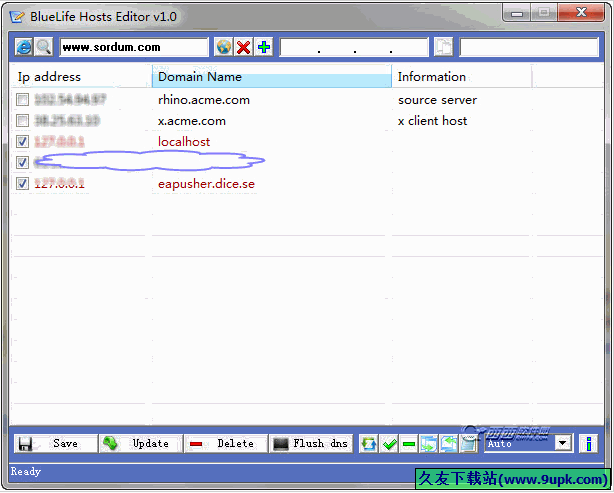Click the floppy disk Save icon
The image size is (614, 493).
click(25, 444)
